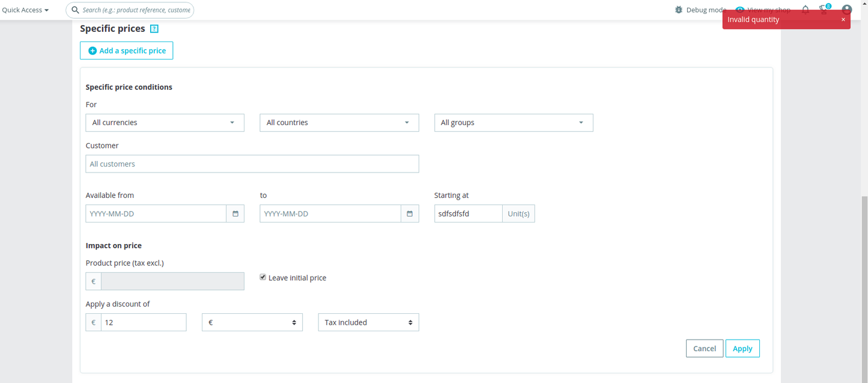Screen dimensions: 868x383
Task: Open the trophy achievements icon
Action: (824, 10)
